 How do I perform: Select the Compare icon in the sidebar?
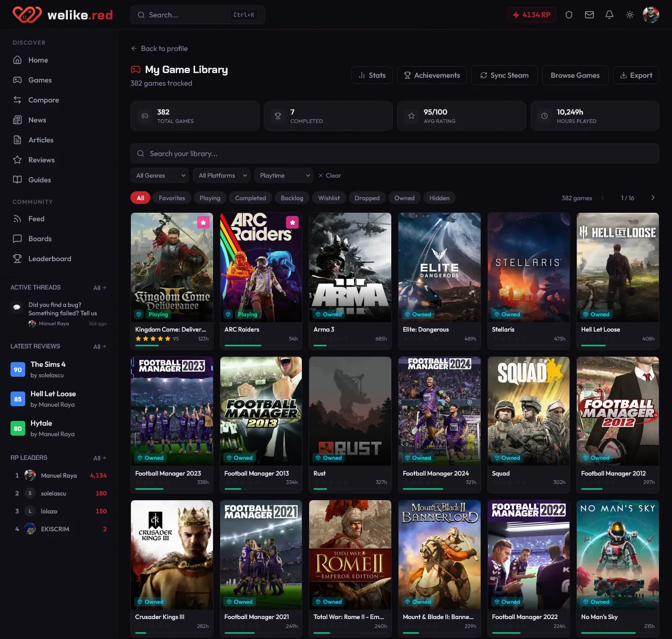point(17,100)
